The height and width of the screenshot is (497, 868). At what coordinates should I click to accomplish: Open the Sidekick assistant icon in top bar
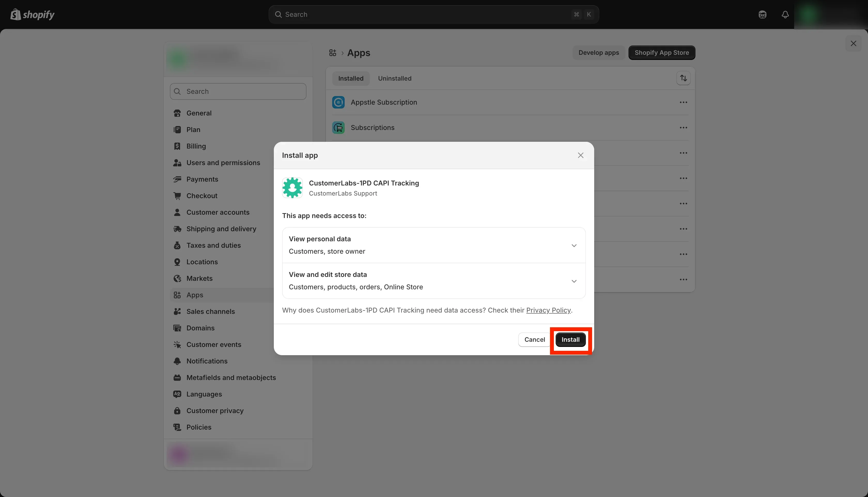(762, 14)
